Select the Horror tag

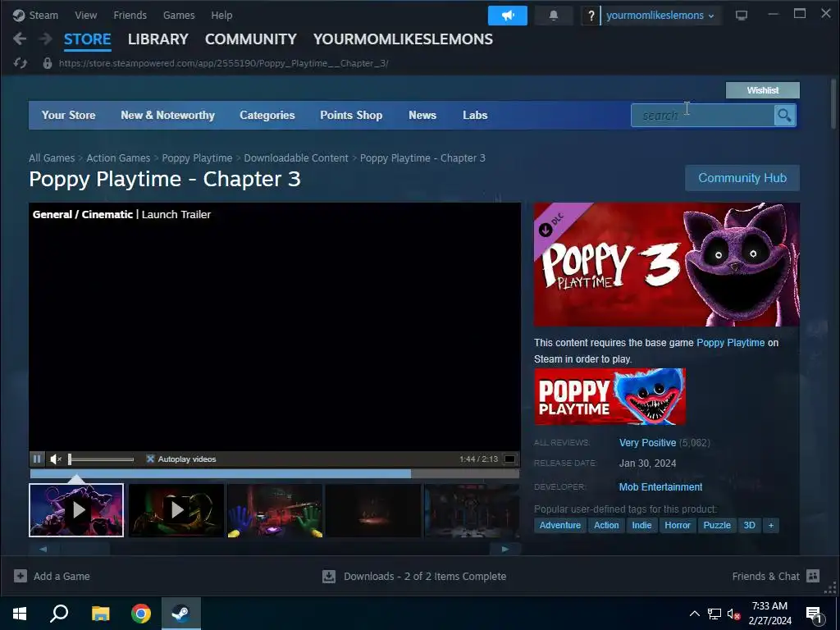(x=677, y=525)
